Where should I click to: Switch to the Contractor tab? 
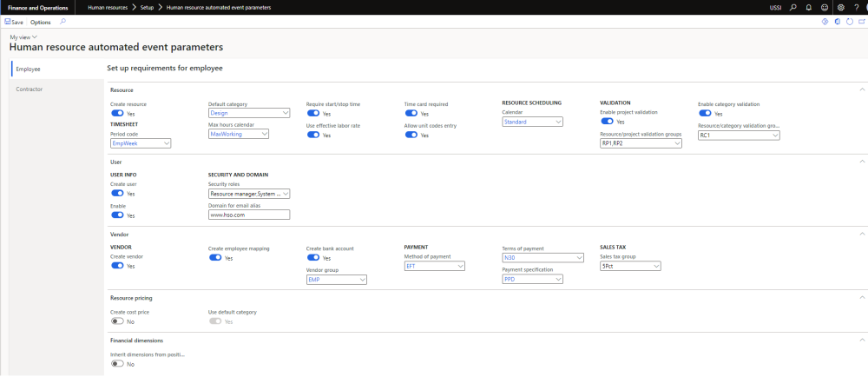click(30, 89)
